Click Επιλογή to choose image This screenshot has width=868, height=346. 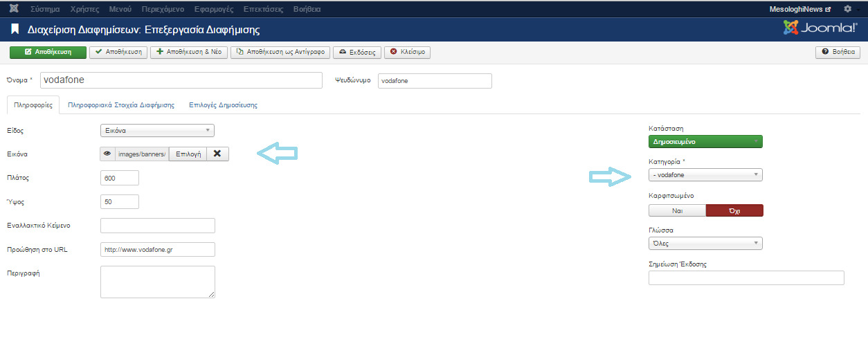pos(187,154)
